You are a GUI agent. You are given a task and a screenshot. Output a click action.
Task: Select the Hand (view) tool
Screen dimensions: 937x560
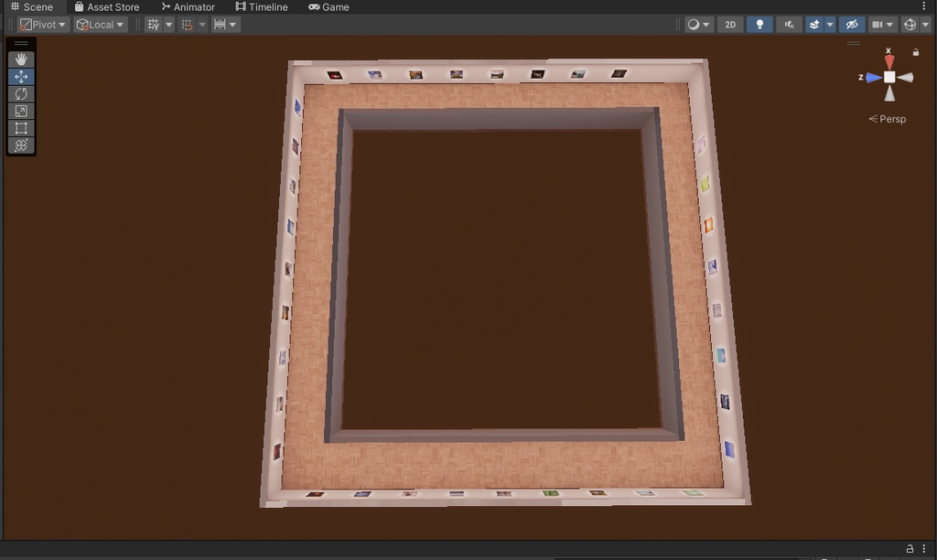click(21, 59)
